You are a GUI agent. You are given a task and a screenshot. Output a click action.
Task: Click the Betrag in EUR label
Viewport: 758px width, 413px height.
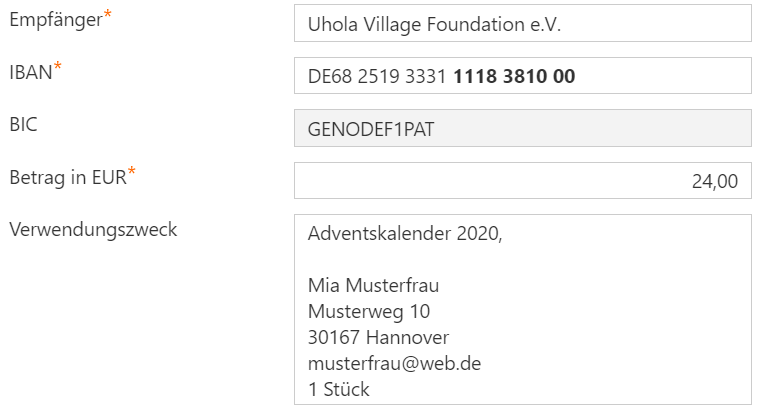68,177
